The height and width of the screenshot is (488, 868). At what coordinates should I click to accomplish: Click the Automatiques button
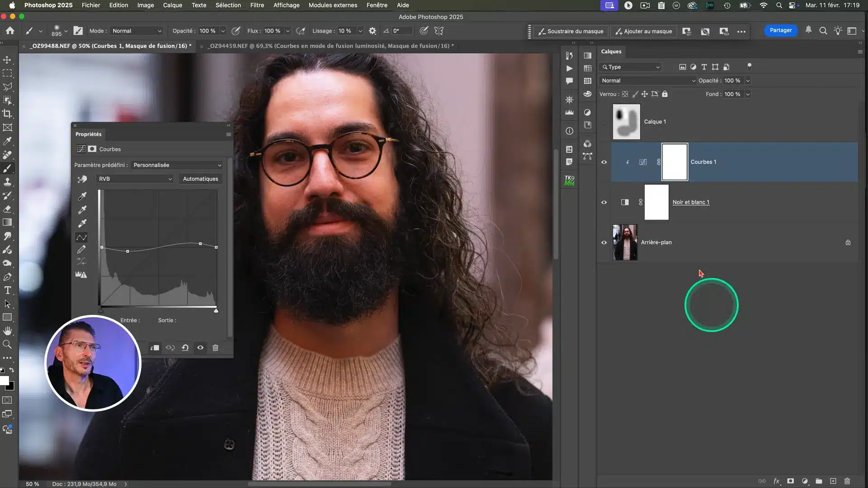[x=200, y=179]
